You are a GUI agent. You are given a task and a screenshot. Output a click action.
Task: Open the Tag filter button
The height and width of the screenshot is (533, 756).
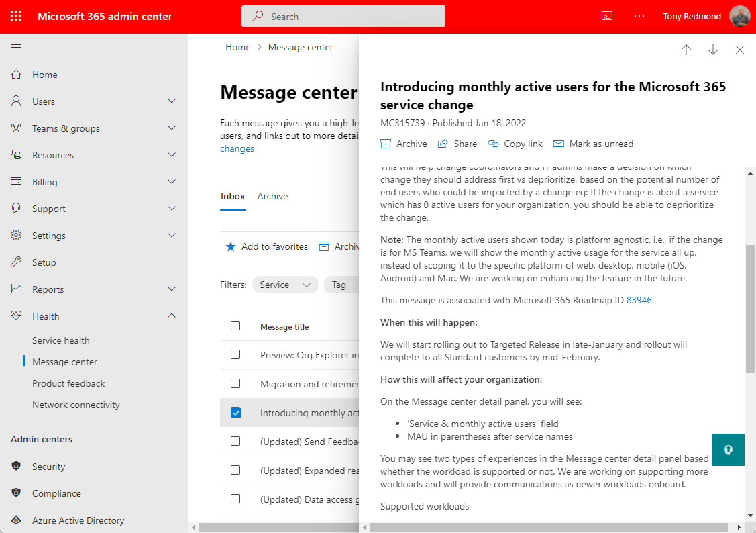342,285
